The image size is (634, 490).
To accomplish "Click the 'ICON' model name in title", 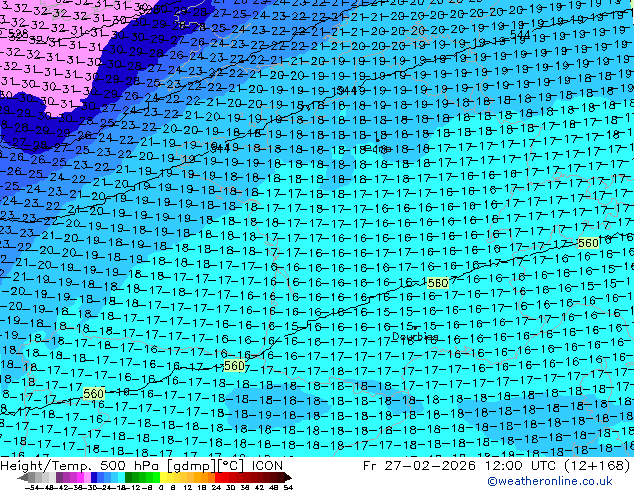I will click(267, 465).
